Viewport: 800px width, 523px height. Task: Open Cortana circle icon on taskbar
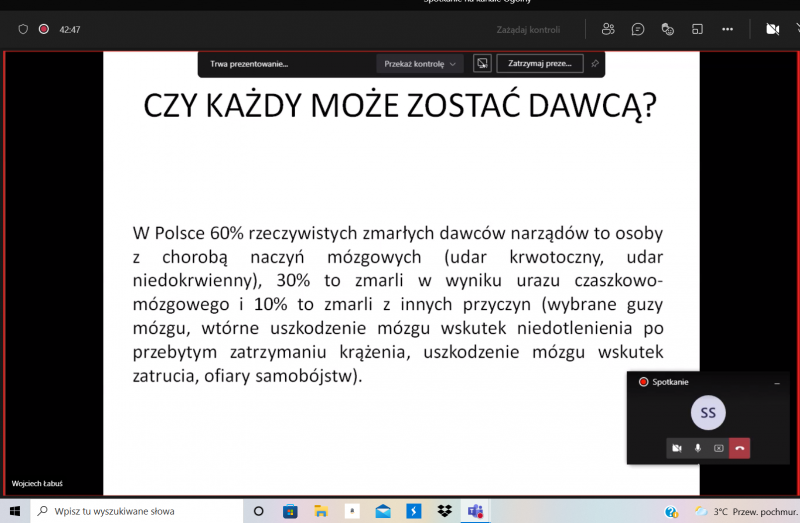click(259, 511)
